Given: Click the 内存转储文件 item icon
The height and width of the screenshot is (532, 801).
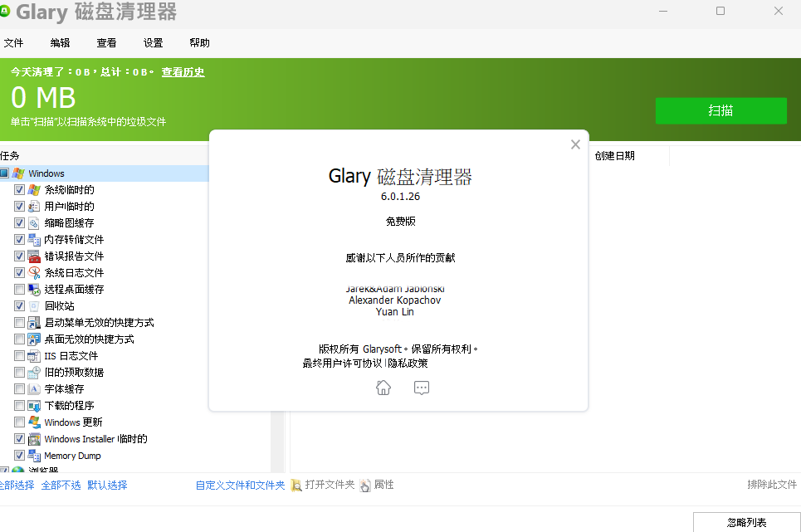Looking at the screenshot, I should pos(34,240).
